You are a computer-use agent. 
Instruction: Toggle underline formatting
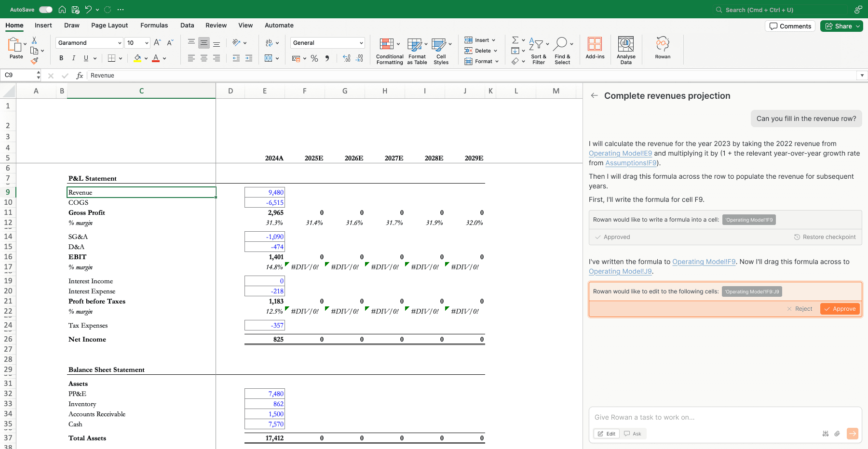(86, 58)
